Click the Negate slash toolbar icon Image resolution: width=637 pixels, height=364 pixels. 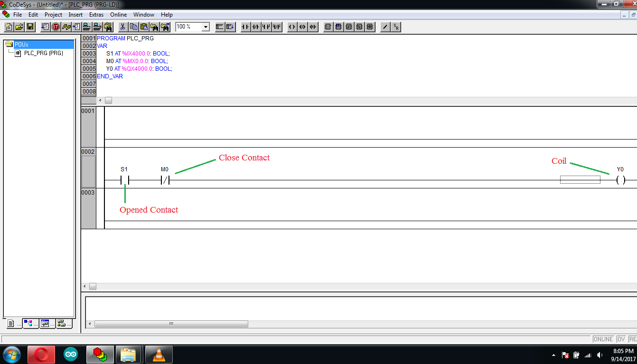pyautogui.click(x=385, y=27)
